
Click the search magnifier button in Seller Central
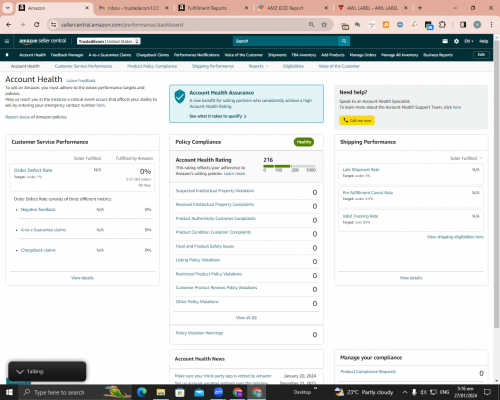coord(344,41)
